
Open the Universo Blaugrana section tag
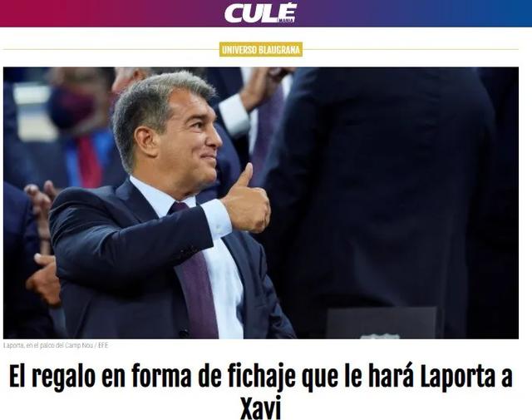pos(260,50)
